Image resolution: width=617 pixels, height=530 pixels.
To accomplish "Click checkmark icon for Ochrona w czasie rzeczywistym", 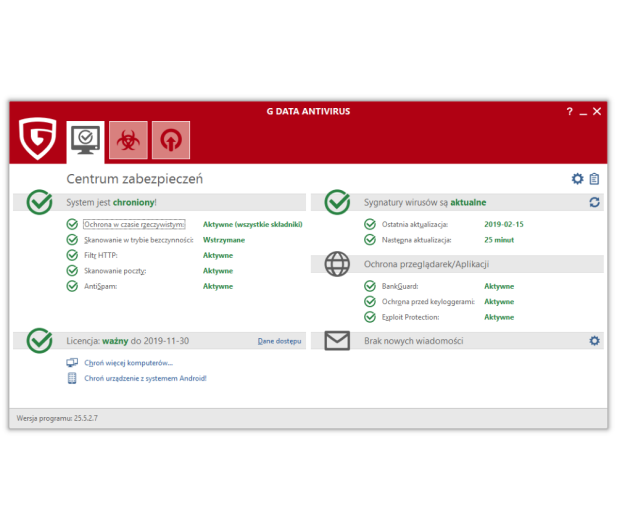I will click(x=72, y=224).
